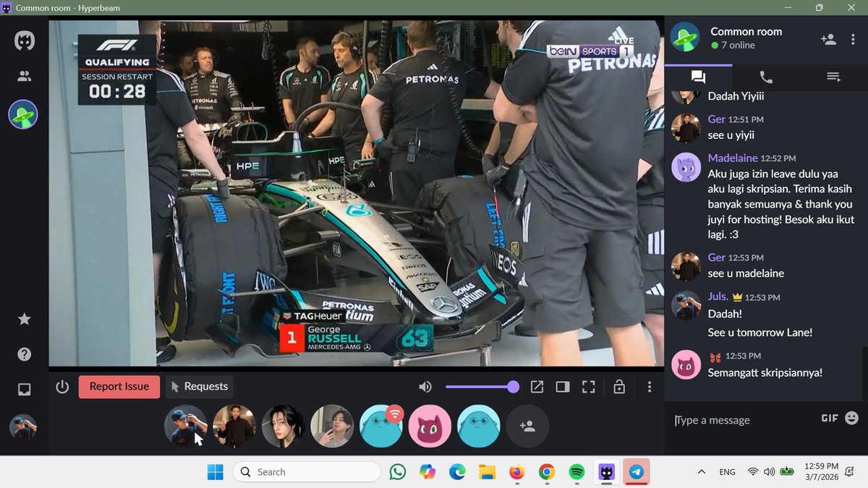This screenshot has height=488, width=868.
Task: Open Copilot from the taskbar
Action: (x=427, y=472)
